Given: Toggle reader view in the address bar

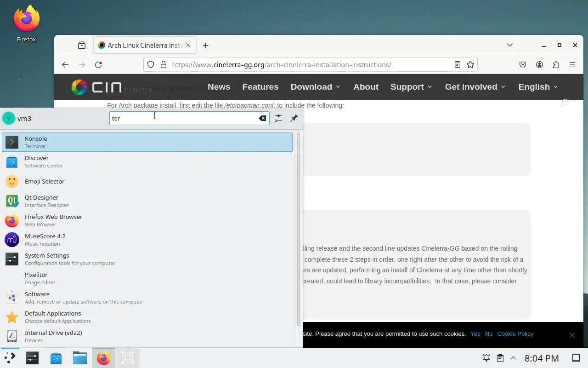Looking at the screenshot, I should (457, 65).
